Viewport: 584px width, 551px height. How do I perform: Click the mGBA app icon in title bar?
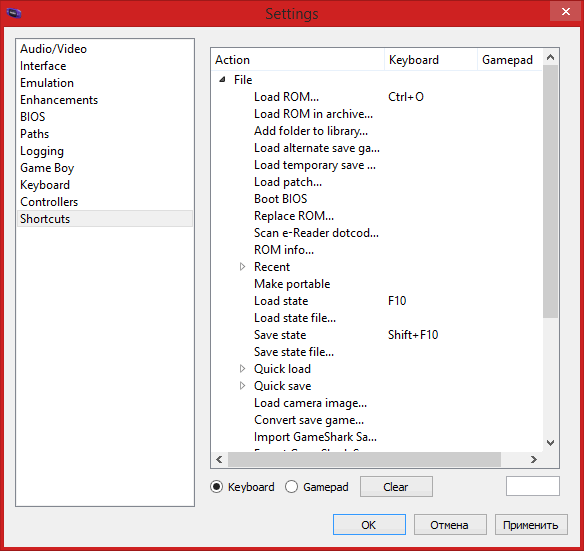14,13
